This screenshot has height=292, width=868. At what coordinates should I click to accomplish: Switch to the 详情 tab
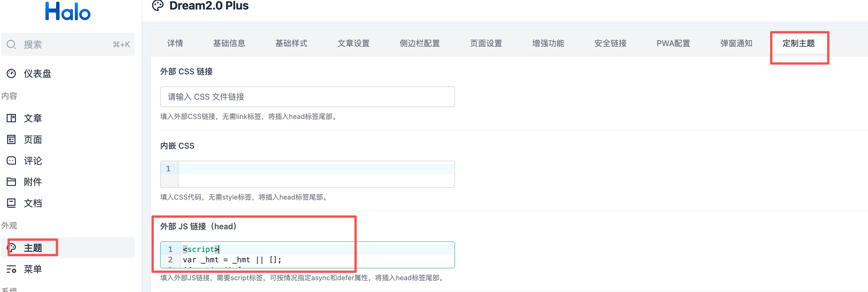[x=175, y=43]
